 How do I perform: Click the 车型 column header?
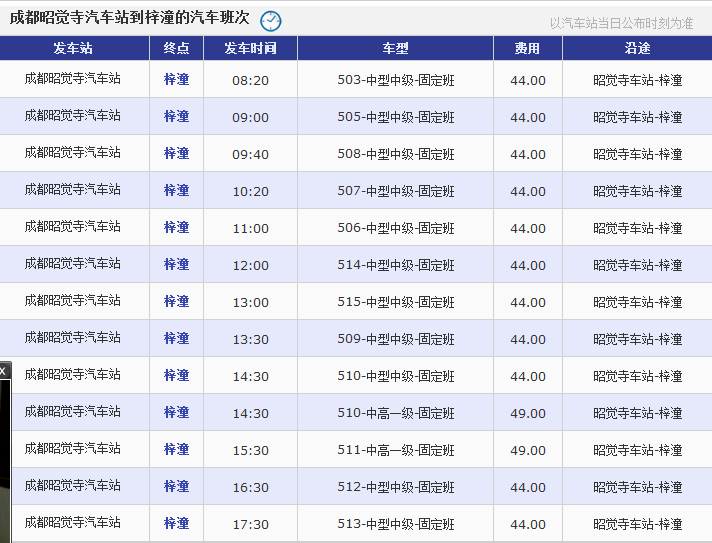tap(396, 48)
